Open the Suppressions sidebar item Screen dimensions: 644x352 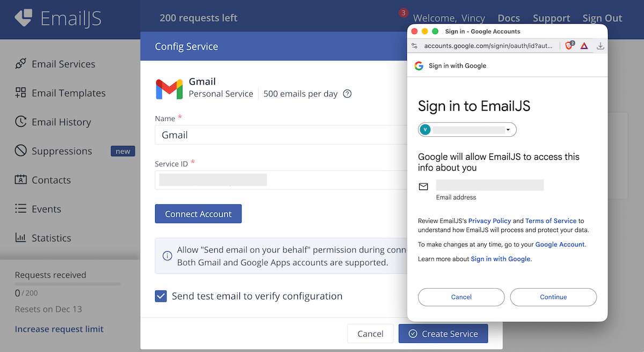(62, 151)
